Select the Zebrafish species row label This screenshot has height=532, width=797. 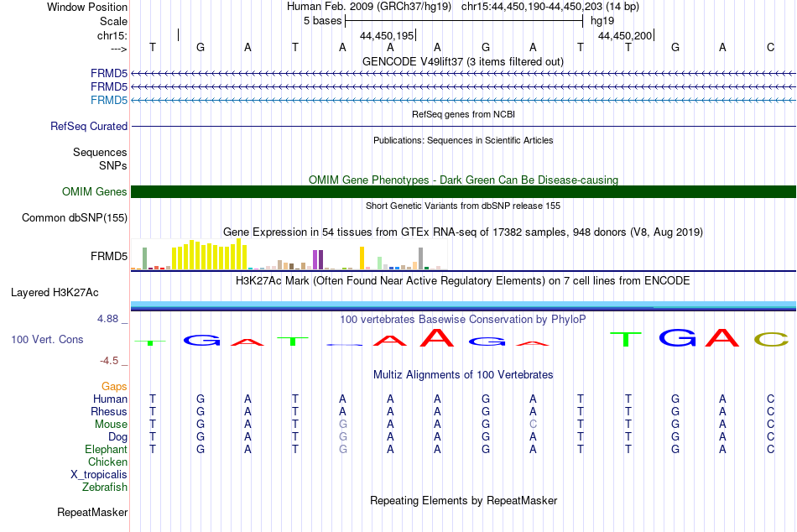click(105, 488)
